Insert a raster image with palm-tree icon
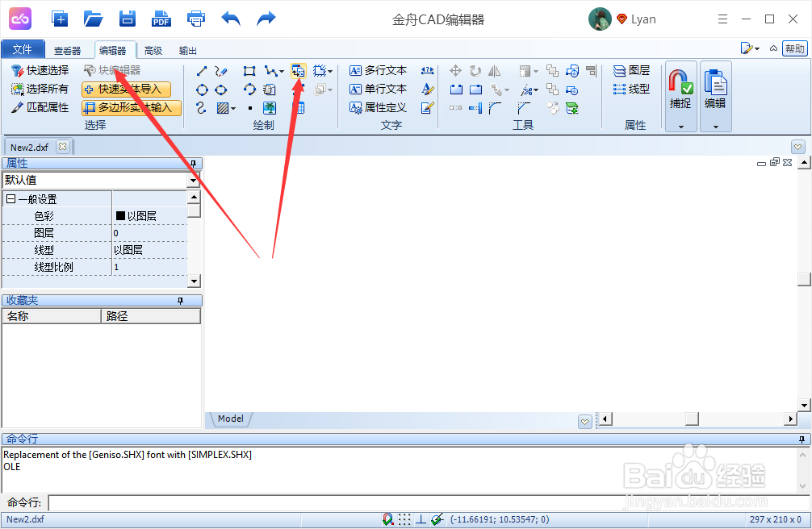 coord(270,108)
